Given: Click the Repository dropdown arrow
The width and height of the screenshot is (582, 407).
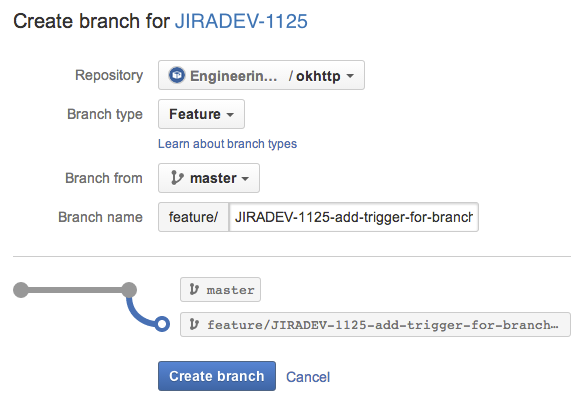Looking at the screenshot, I should pyautogui.click(x=350, y=76).
